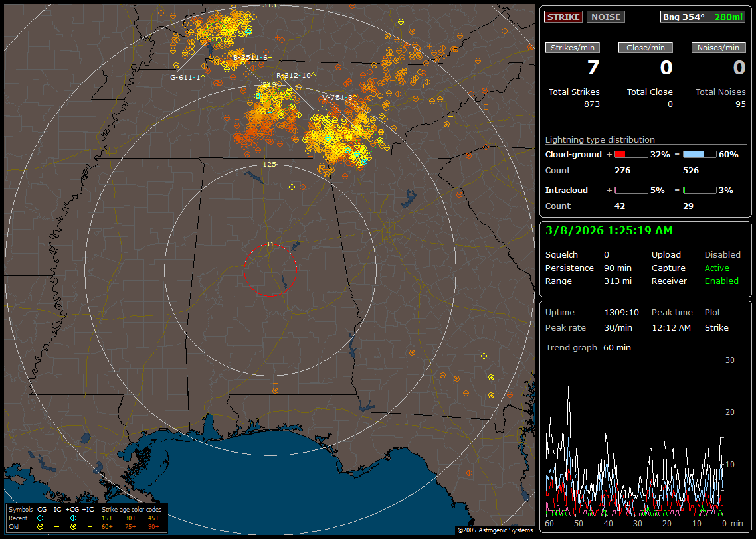756x539 pixels.
Task: Click the 15+ strike age color code
Action: coord(107,518)
